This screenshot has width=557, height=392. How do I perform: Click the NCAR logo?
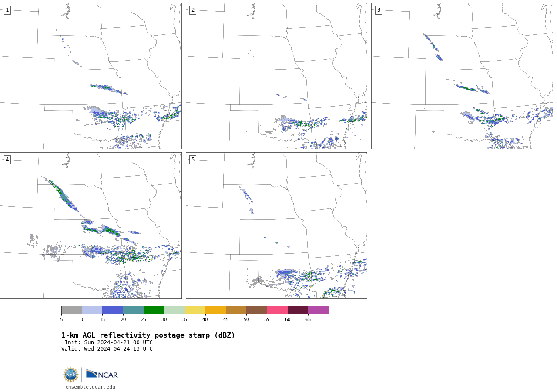[x=102, y=374]
